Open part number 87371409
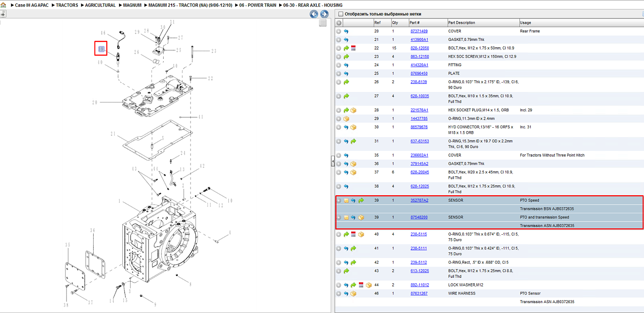 419,31
